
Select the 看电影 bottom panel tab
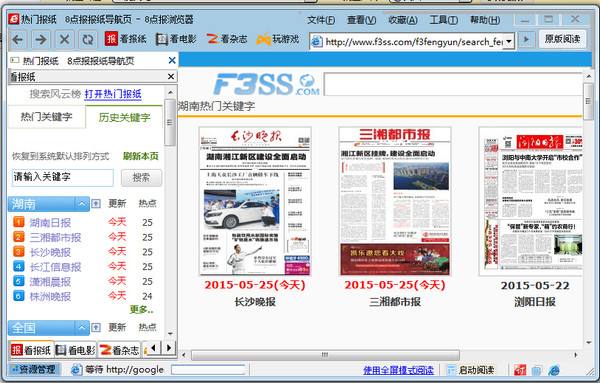75,350
